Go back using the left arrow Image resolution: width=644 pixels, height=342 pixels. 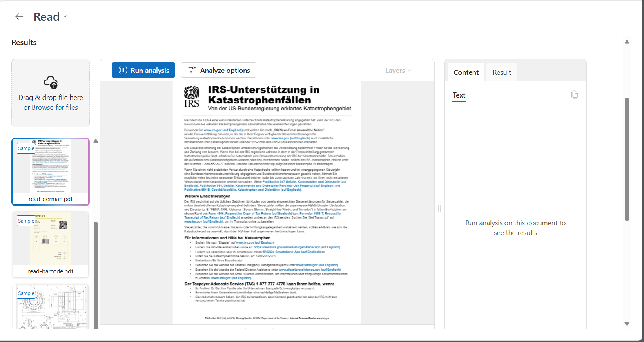point(19,17)
